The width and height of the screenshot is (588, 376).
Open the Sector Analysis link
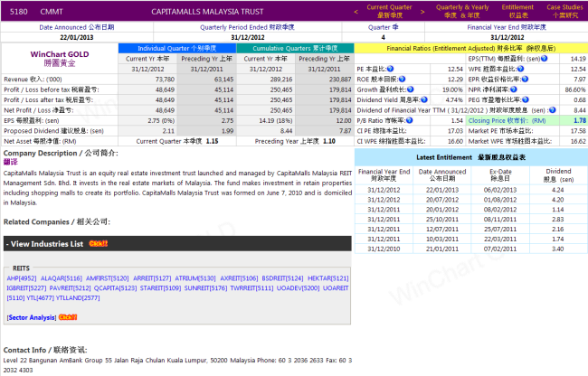[x=32, y=317]
